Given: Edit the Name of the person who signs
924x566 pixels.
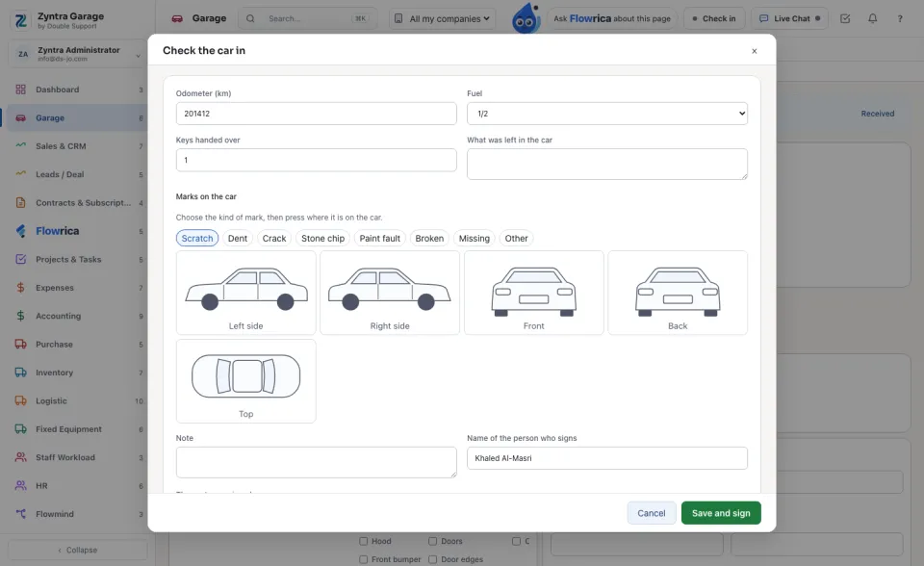Looking at the screenshot, I should click(607, 458).
